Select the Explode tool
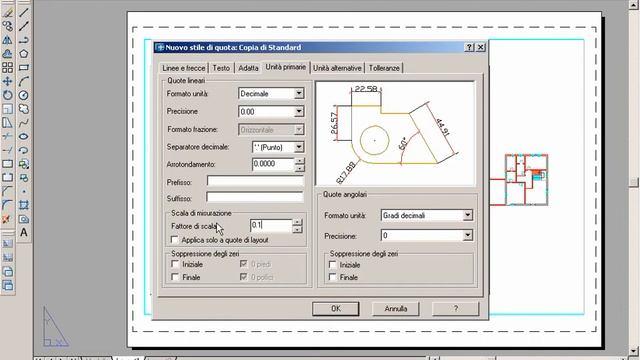This screenshot has width=640, height=360. click(x=7, y=219)
